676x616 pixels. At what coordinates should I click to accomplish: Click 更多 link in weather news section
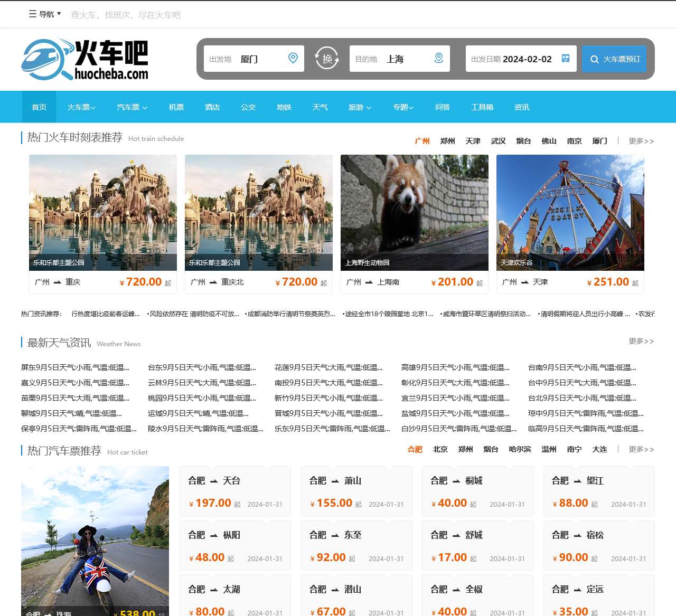point(641,341)
